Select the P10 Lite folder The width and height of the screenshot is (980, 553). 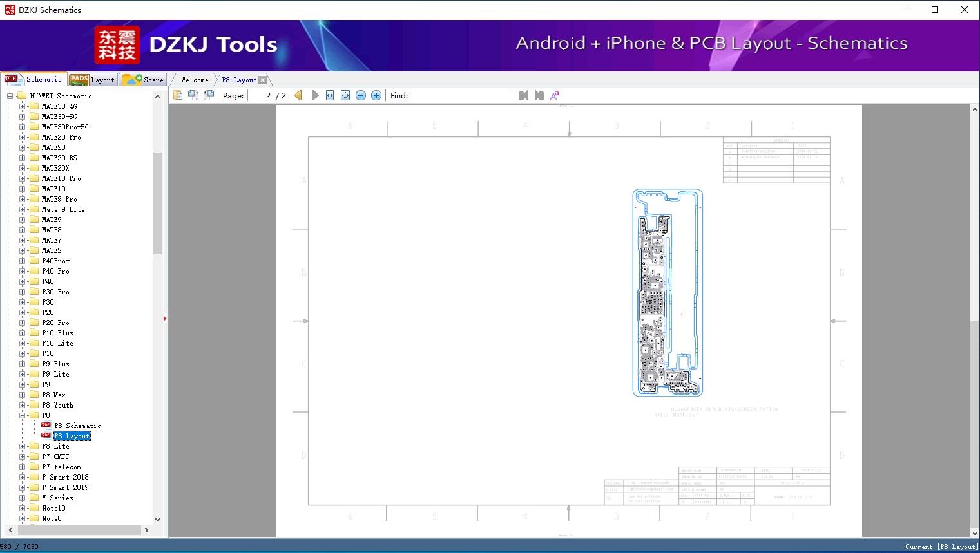pos(57,343)
